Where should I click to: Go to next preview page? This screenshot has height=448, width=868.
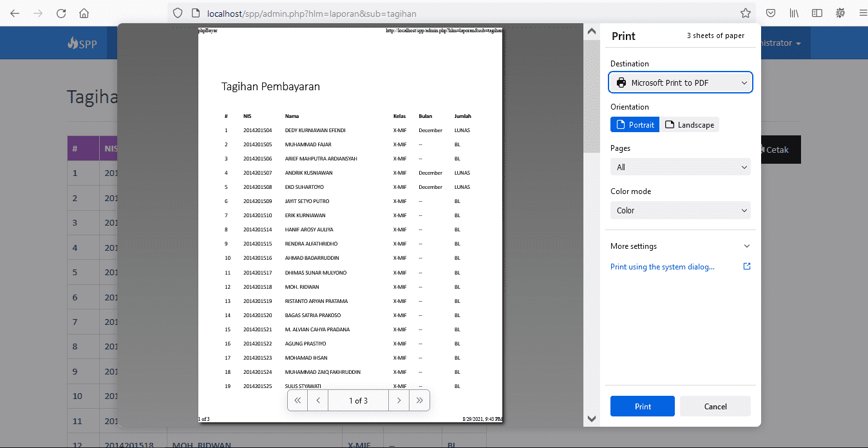(399, 400)
